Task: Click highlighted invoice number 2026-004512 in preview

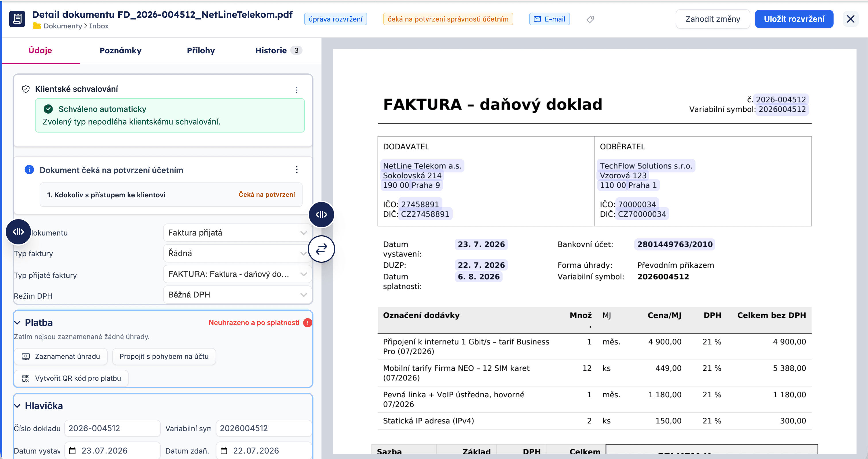Action: pyautogui.click(x=781, y=100)
